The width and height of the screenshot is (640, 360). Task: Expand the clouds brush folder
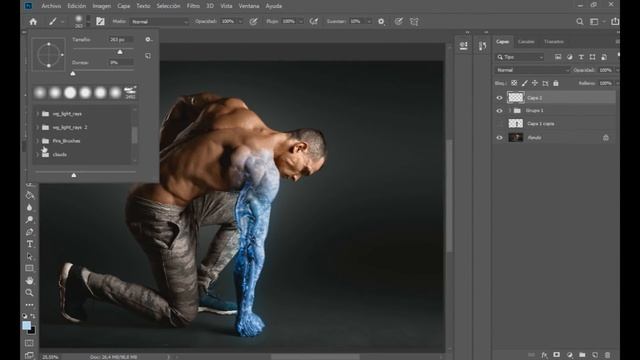pyautogui.click(x=38, y=155)
